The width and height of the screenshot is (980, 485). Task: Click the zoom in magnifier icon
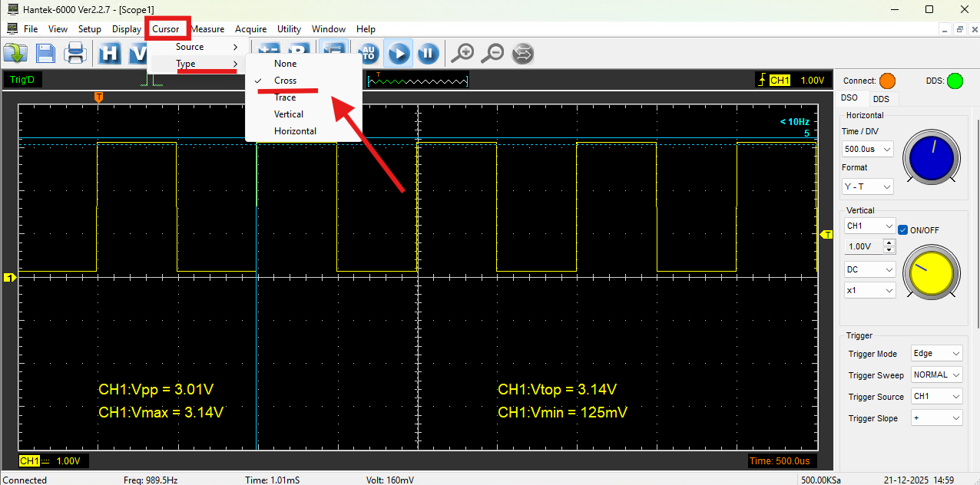(462, 53)
